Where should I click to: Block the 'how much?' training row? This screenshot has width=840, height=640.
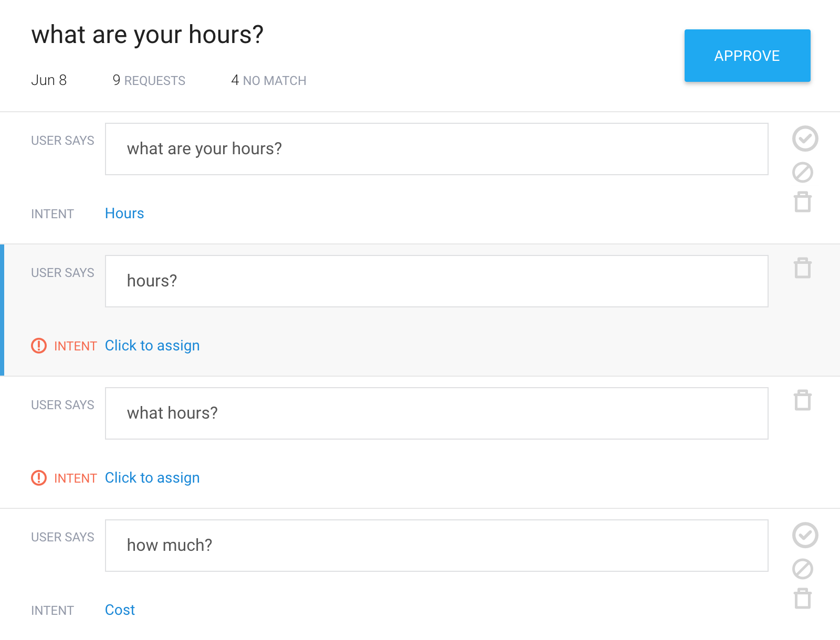(x=803, y=569)
